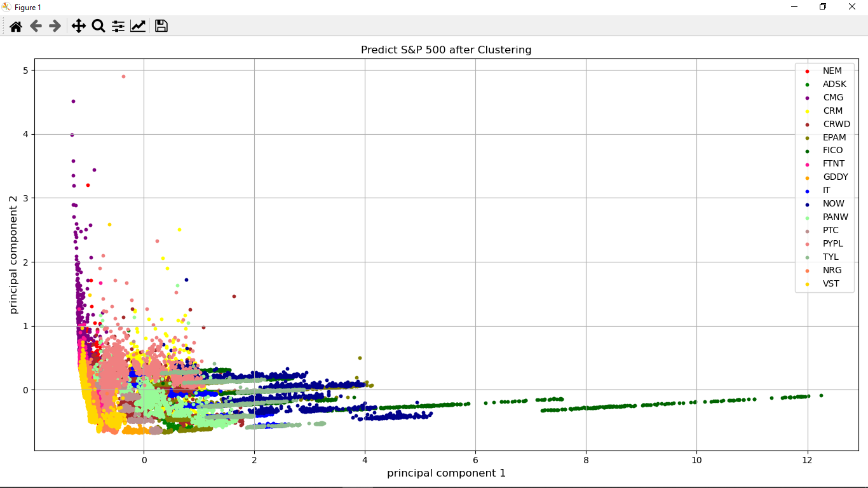Click the x-axis tick label 12

(x=807, y=460)
